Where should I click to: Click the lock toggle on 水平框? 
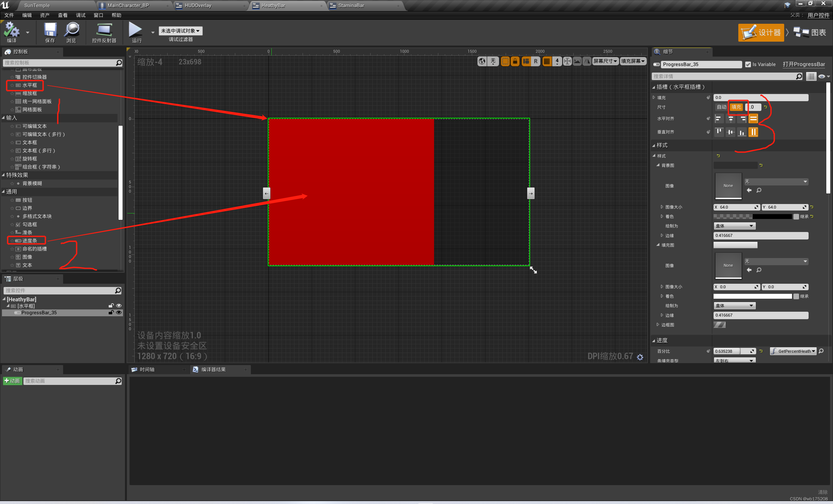point(111,306)
